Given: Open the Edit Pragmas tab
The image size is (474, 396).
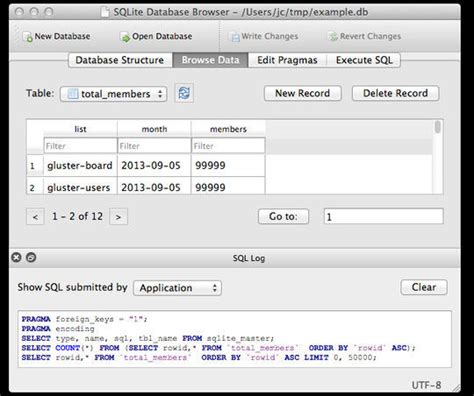Looking at the screenshot, I should point(287,60).
